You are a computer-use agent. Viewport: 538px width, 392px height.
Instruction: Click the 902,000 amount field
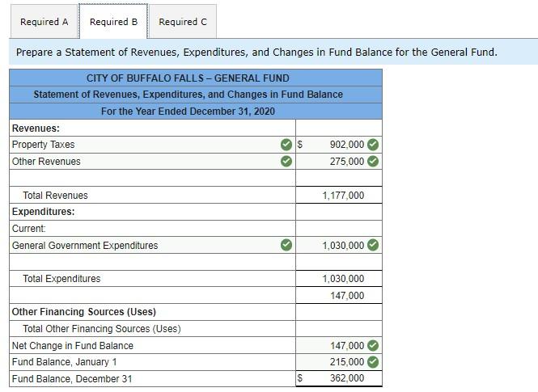339,145
